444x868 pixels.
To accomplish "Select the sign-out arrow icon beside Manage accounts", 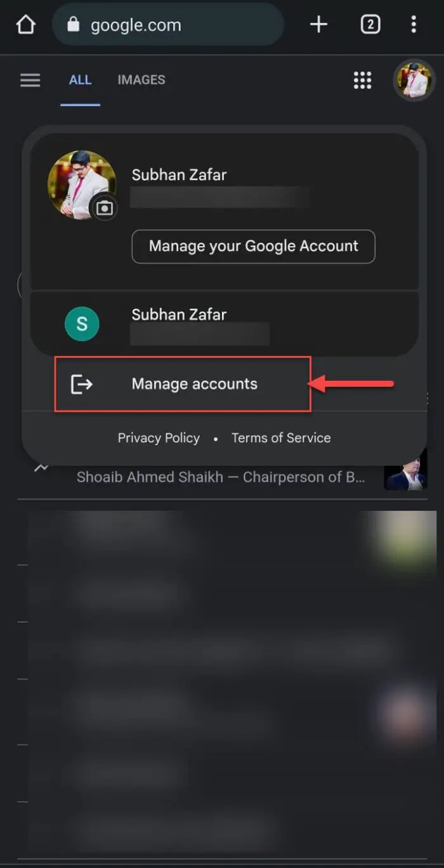I will [x=82, y=384].
